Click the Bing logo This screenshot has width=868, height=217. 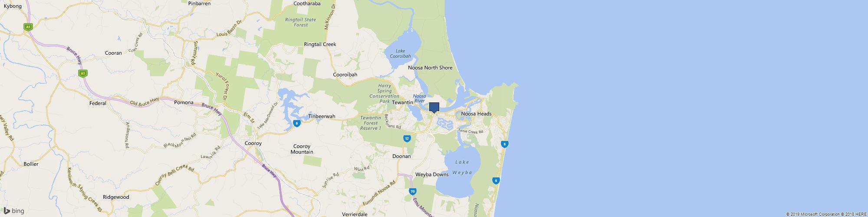click(14, 211)
